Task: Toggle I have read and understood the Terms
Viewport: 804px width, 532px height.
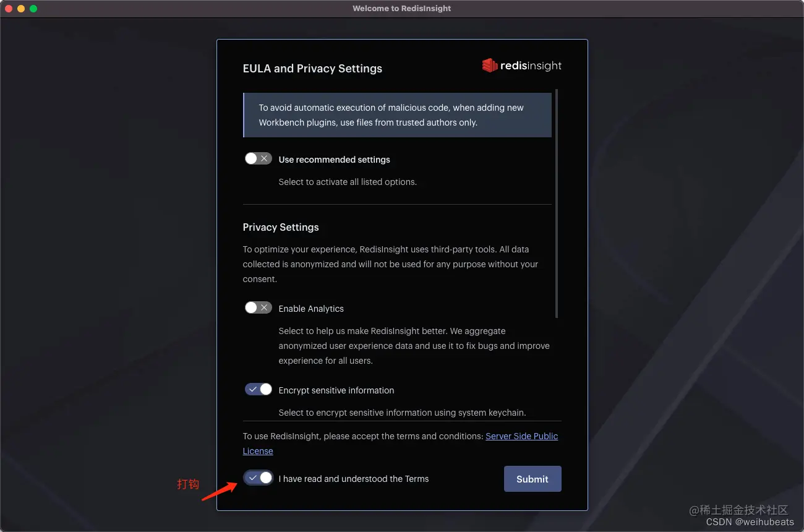Action: [258, 478]
